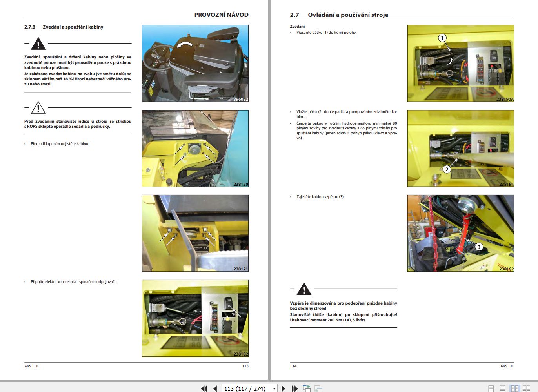Screen dimensions: 538x392
Task: Go to the previous page
Action: 215,388
